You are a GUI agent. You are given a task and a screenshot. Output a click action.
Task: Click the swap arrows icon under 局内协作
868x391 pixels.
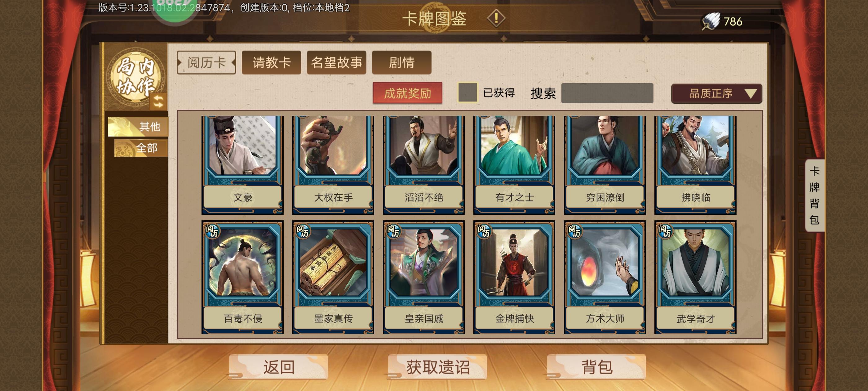pyautogui.click(x=158, y=101)
